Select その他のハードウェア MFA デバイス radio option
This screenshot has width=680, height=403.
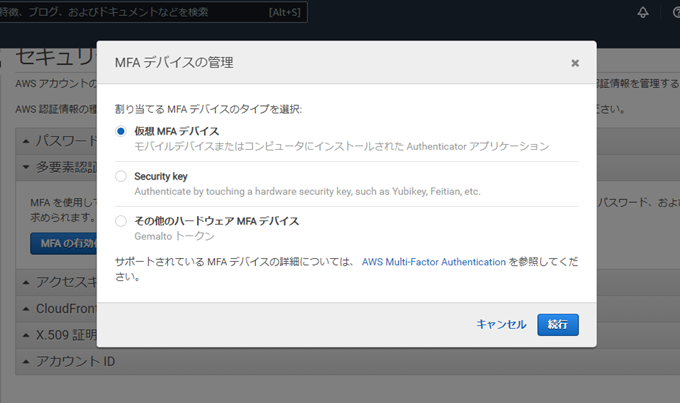[x=121, y=221]
